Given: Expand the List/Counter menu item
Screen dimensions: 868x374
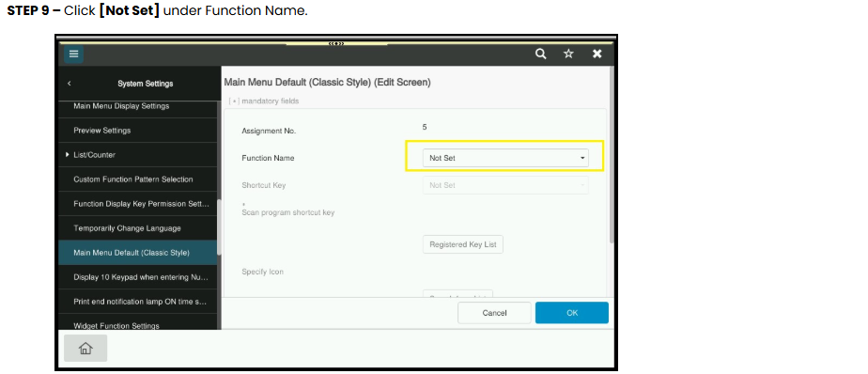Looking at the screenshot, I should pyautogui.click(x=138, y=155).
